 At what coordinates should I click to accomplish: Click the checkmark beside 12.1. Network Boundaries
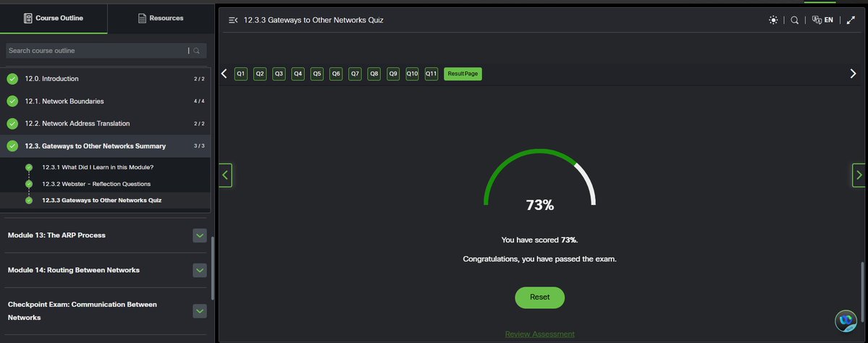pyautogui.click(x=12, y=101)
